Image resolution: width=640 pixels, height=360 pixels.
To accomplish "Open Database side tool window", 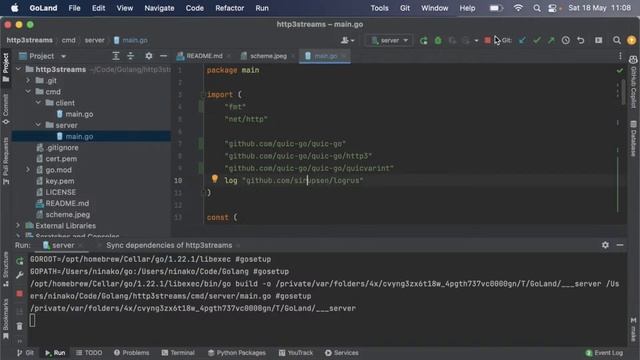I will [633, 139].
